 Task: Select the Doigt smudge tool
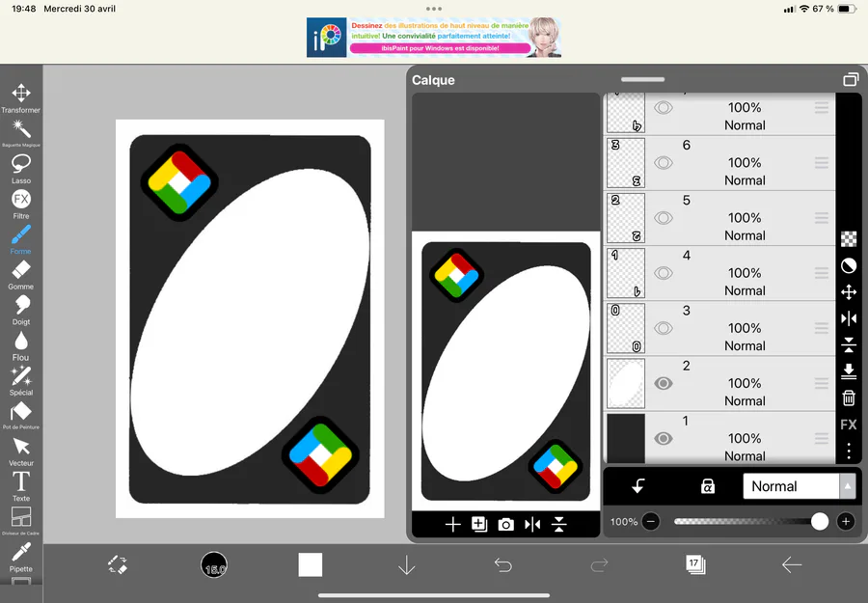pos(21,310)
